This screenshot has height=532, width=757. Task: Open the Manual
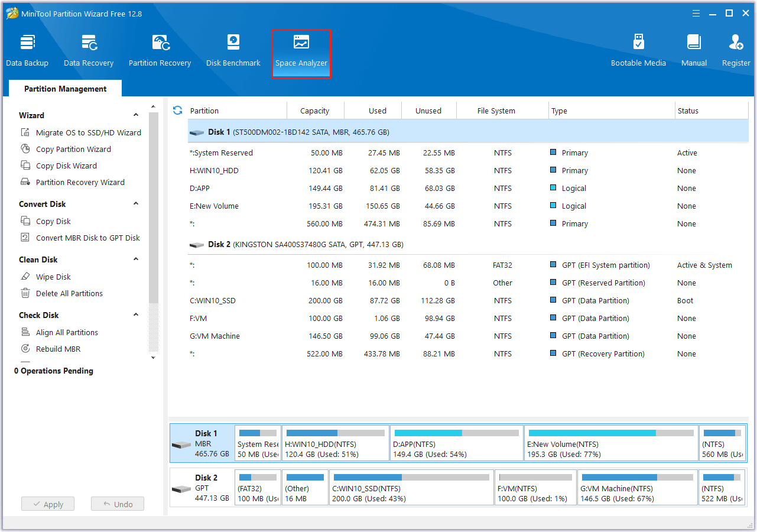click(694, 50)
